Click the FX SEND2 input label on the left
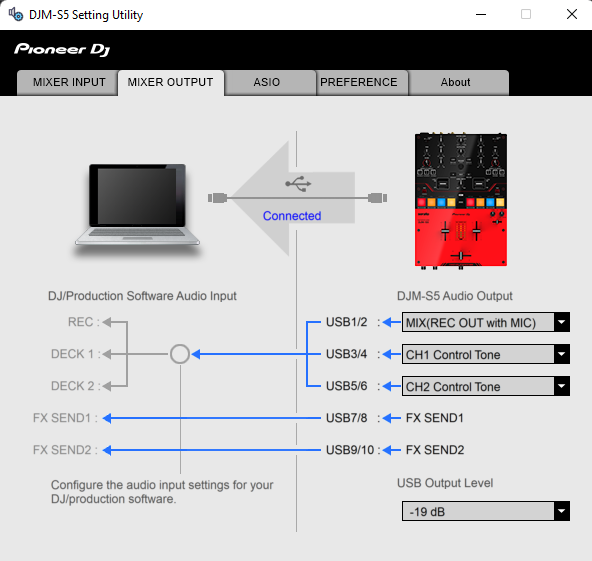Viewport: 592px width, 561px height. [65, 450]
